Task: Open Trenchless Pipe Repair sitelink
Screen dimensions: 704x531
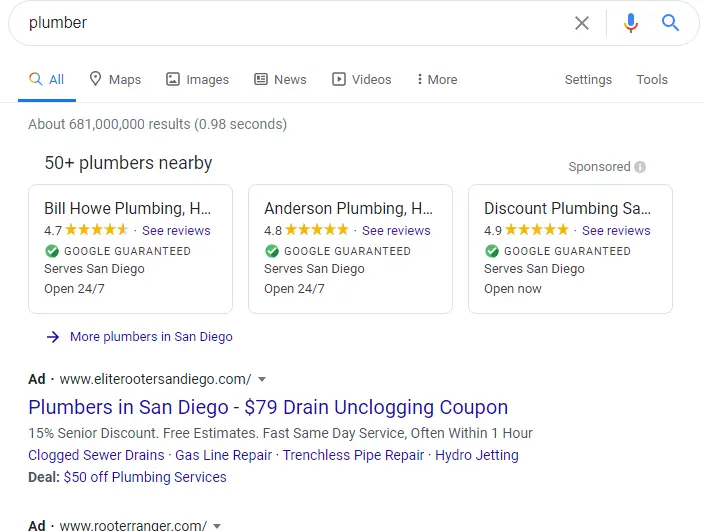Action: tap(353, 455)
